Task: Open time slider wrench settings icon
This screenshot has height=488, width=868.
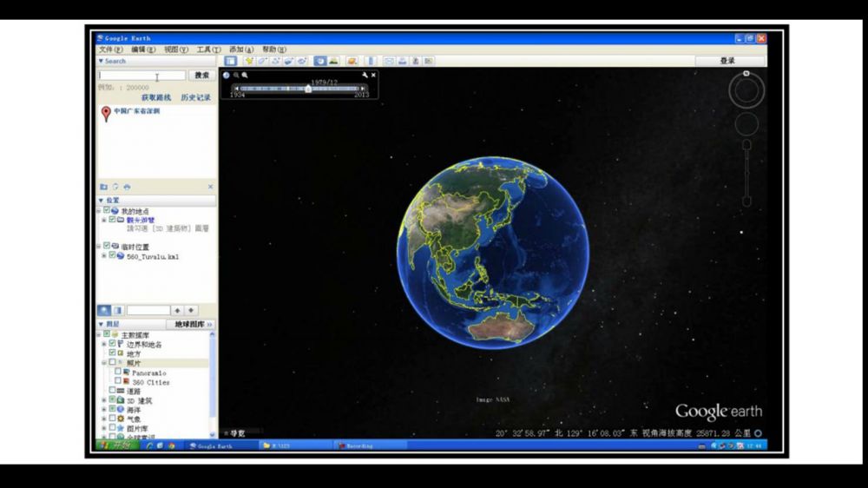Action: (365, 76)
